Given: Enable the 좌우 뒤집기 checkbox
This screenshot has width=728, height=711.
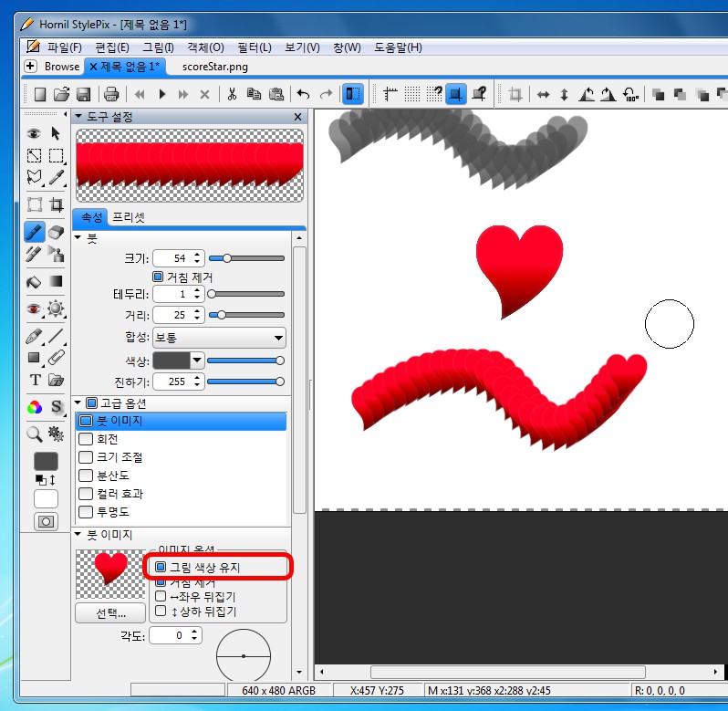Looking at the screenshot, I should [x=161, y=596].
